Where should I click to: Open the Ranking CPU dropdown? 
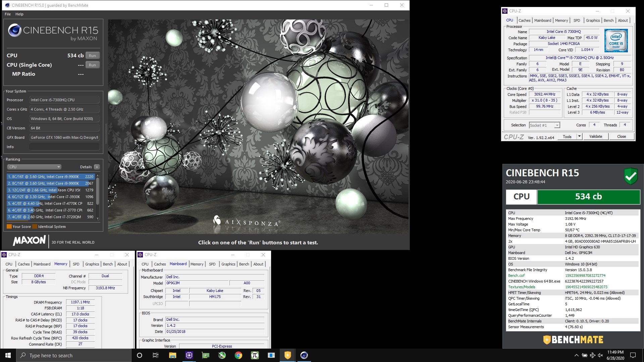coord(34,167)
